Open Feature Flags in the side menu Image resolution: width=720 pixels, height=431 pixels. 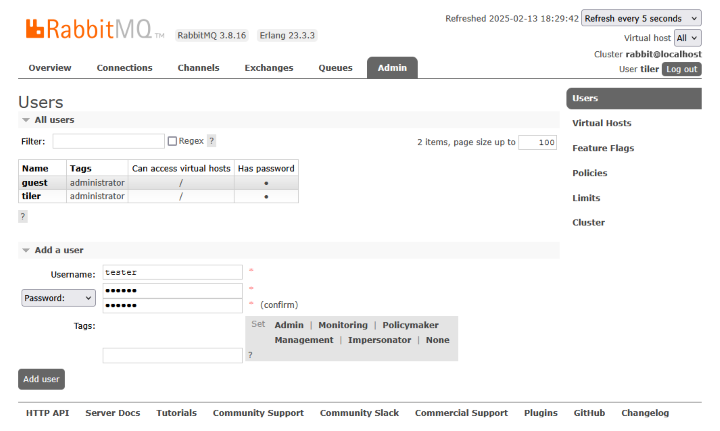point(603,148)
